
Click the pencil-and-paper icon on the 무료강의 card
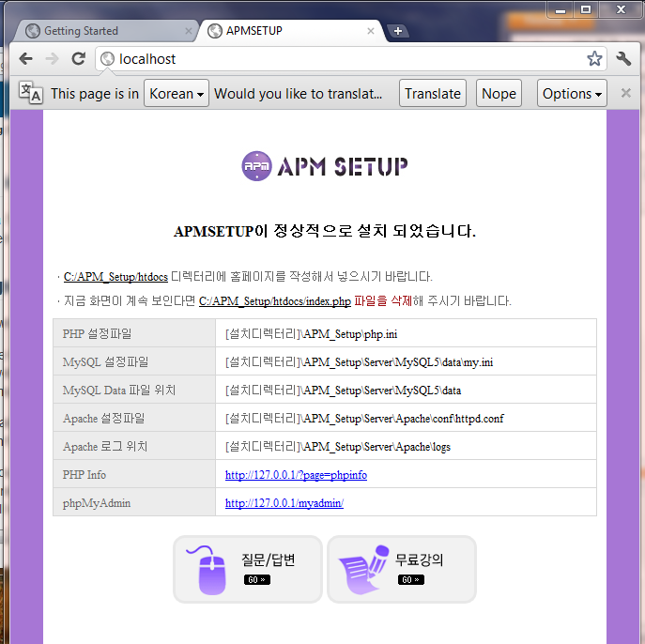[x=363, y=570]
